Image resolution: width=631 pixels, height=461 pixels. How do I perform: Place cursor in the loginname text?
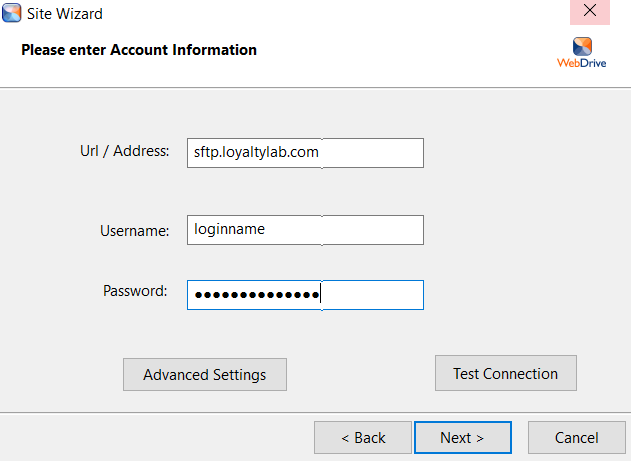(229, 230)
